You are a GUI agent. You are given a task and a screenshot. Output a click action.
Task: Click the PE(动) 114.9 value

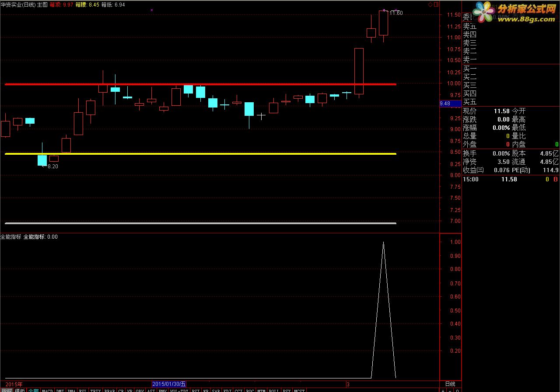(535, 170)
